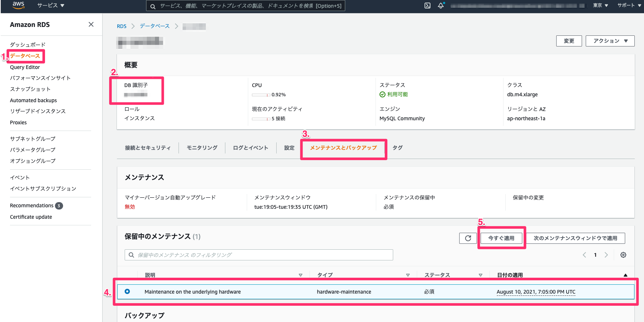Open データベース breadcrumb link
This screenshot has height=322, width=644.
155,26
